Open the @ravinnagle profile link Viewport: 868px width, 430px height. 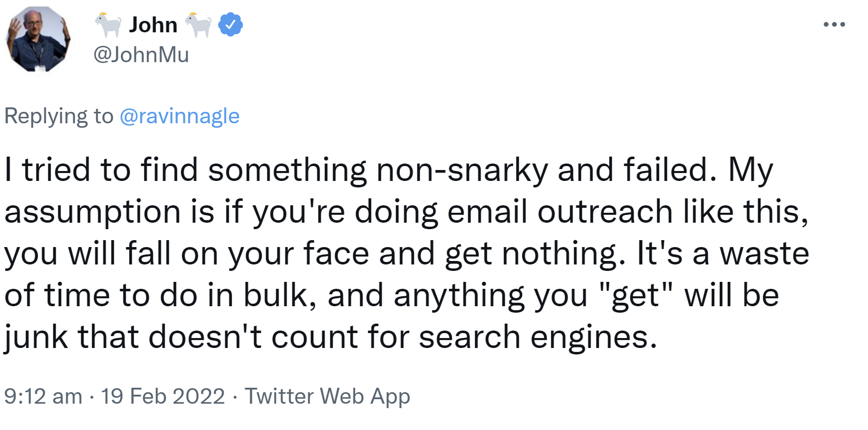click(180, 116)
